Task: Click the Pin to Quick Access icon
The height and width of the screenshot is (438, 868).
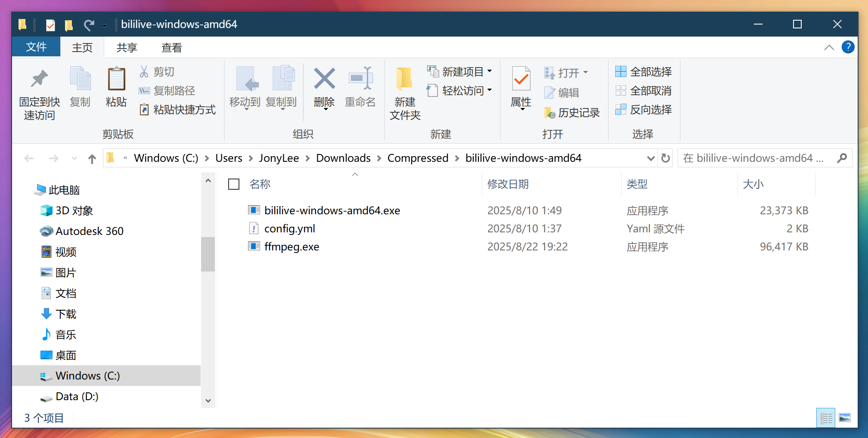Action: coord(39,80)
